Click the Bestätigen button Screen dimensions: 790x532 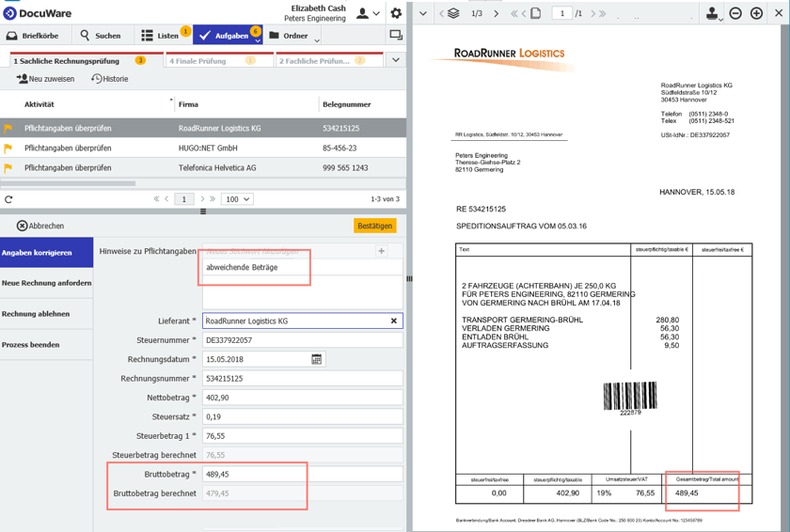click(x=375, y=226)
